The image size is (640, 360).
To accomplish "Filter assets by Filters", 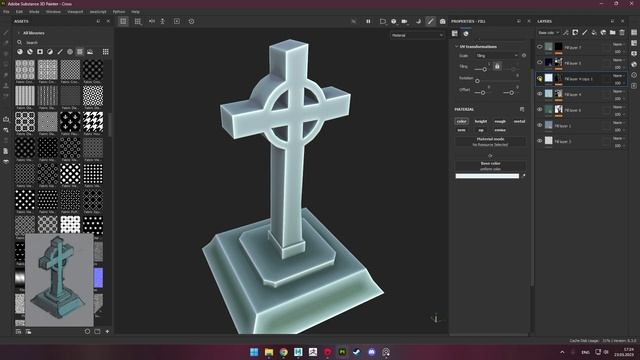I will [x=50, y=52].
